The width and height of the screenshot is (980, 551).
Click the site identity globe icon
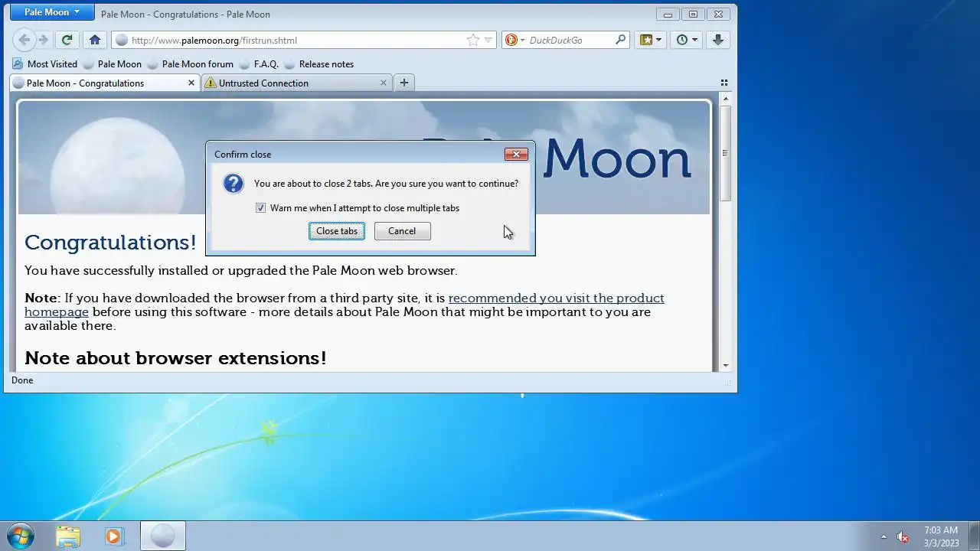[x=121, y=40]
